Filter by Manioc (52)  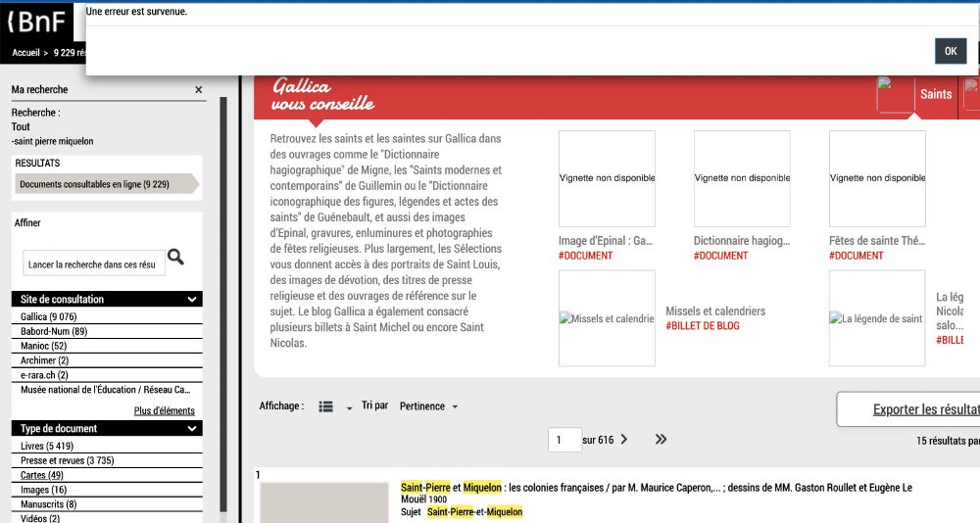pos(43,346)
